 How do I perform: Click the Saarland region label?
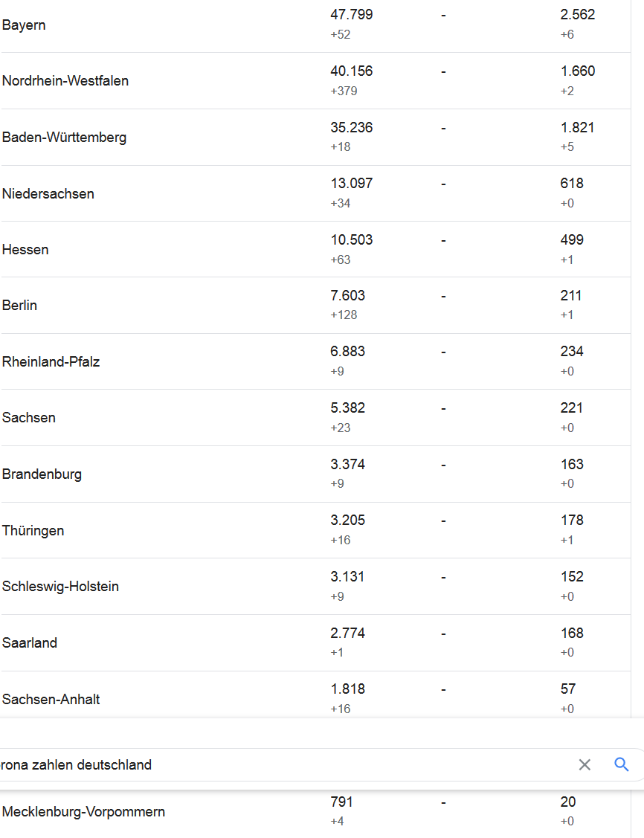(x=30, y=642)
